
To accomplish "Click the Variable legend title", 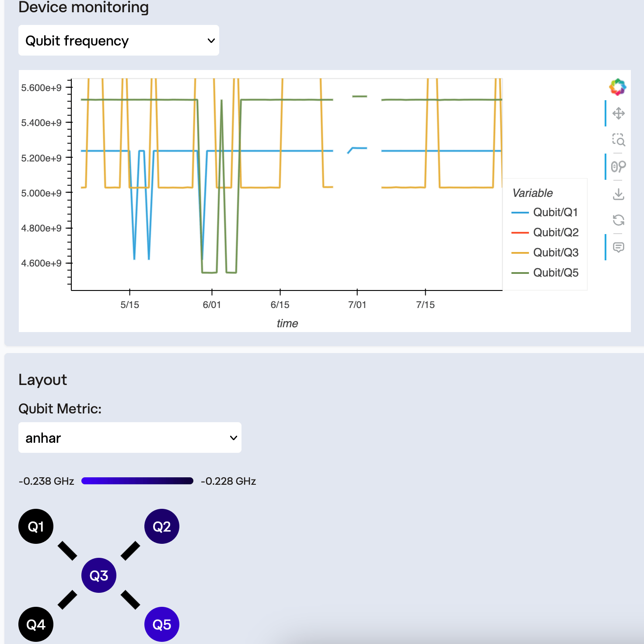I will click(532, 193).
